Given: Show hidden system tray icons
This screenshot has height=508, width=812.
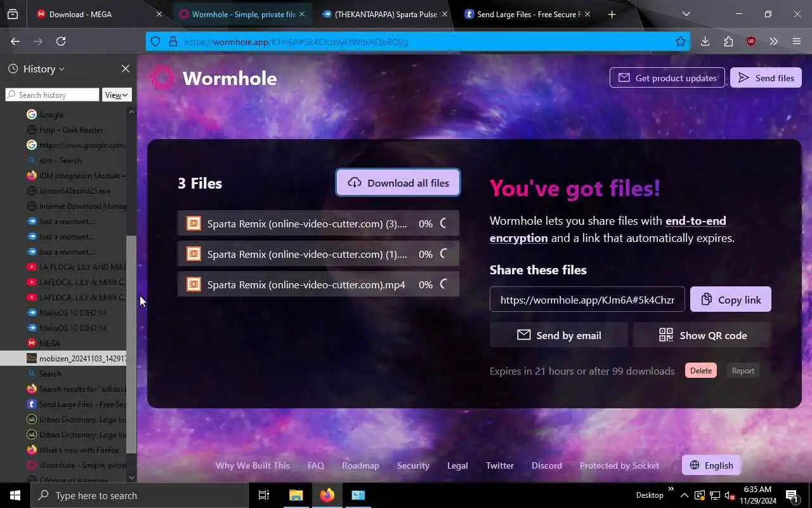Looking at the screenshot, I should 684,495.
